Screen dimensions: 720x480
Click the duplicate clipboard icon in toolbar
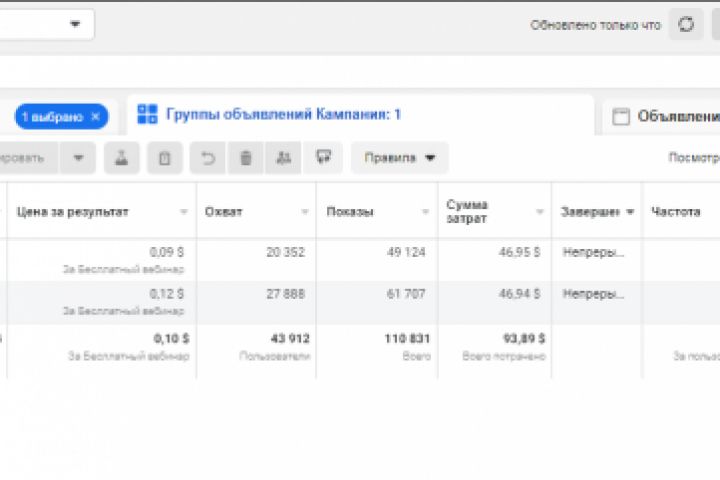click(164, 158)
